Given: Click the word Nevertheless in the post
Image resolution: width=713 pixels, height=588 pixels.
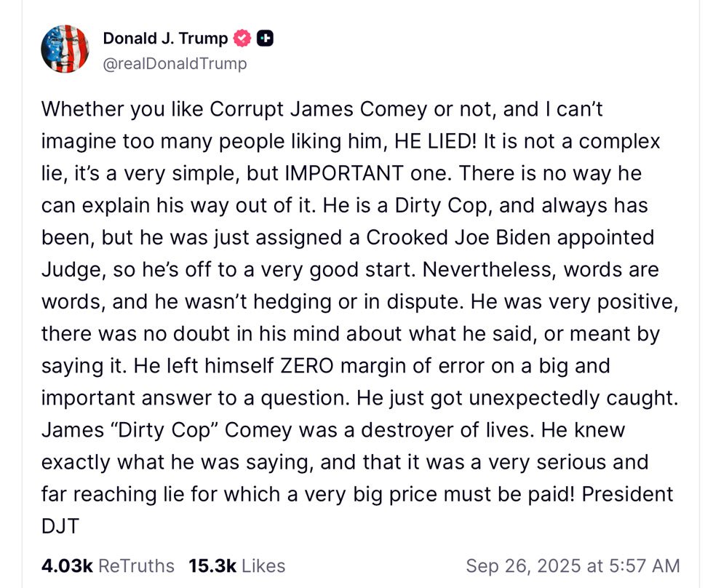Looking at the screenshot, I should (490, 270).
